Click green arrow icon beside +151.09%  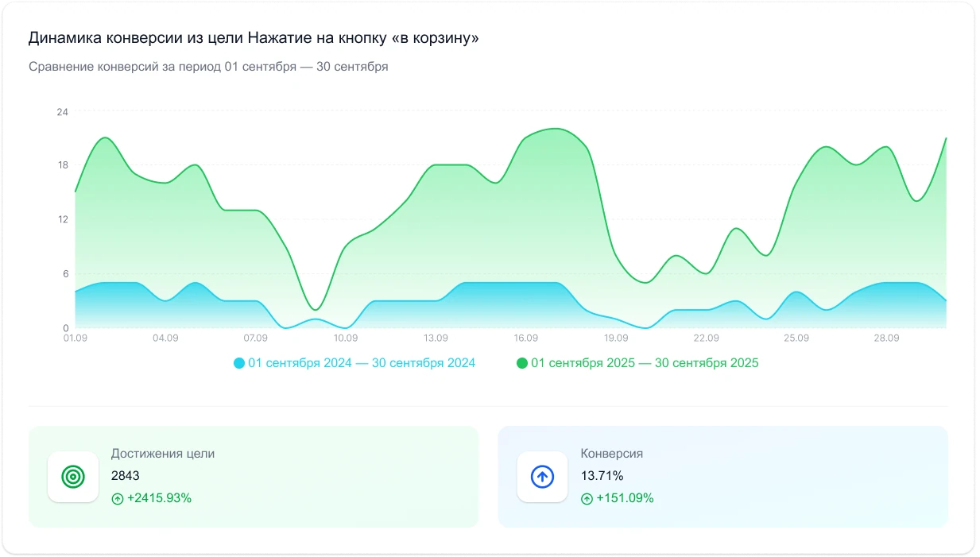[x=587, y=499]
